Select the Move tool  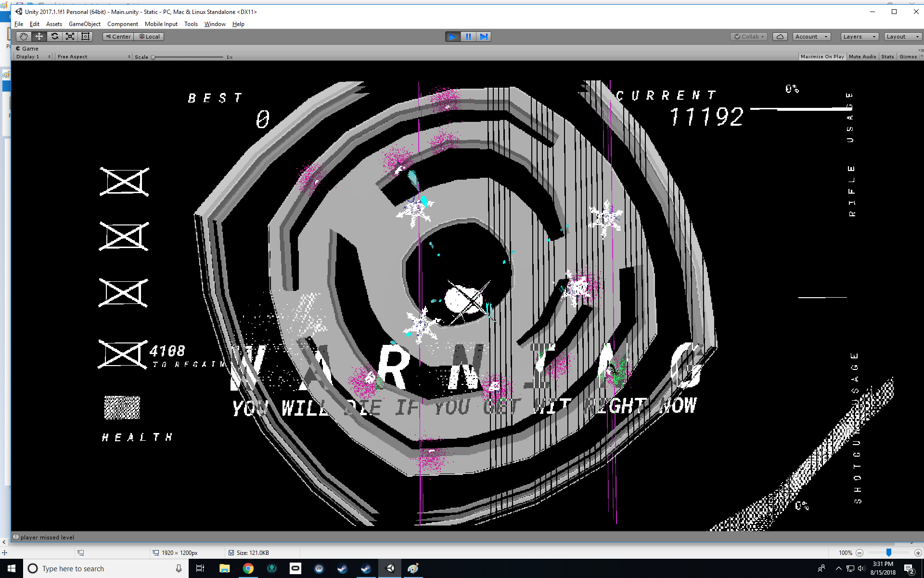(39, 37)
